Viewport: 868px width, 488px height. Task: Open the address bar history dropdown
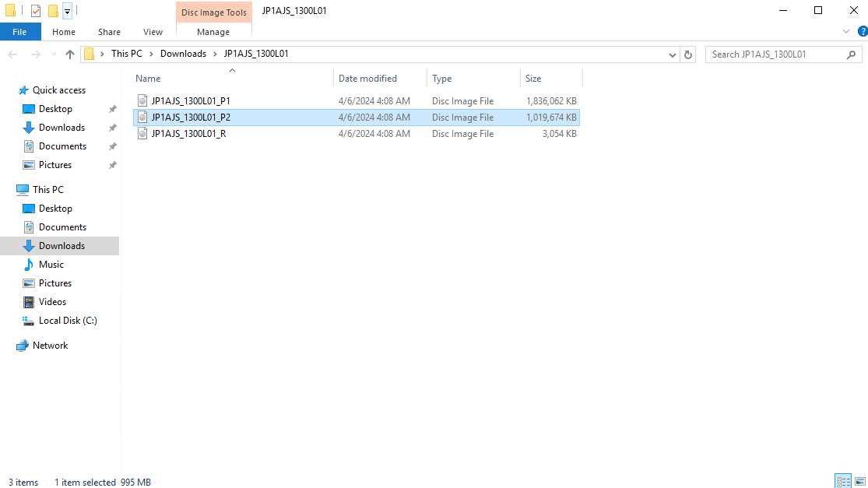671,54
